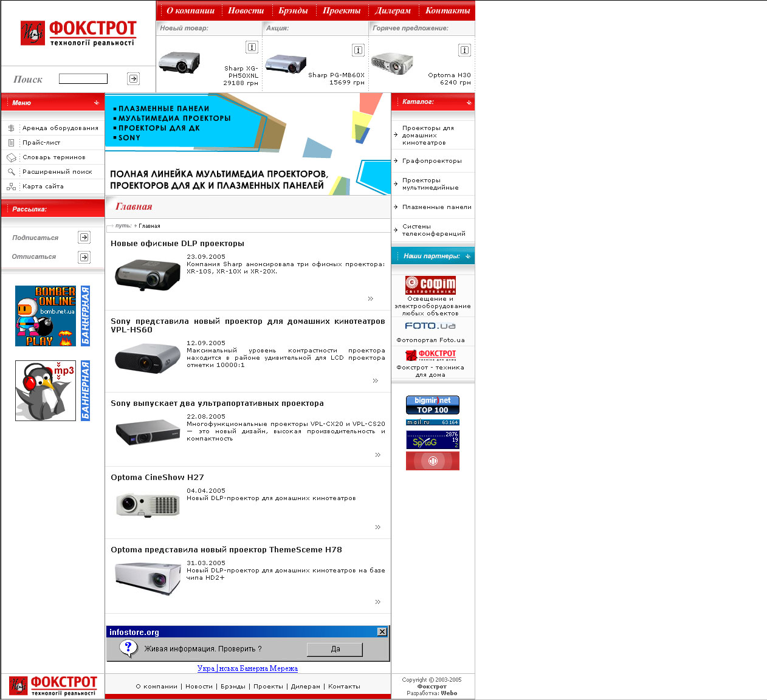Read more on Sony VPL-HS60 article

click(376, 380)
